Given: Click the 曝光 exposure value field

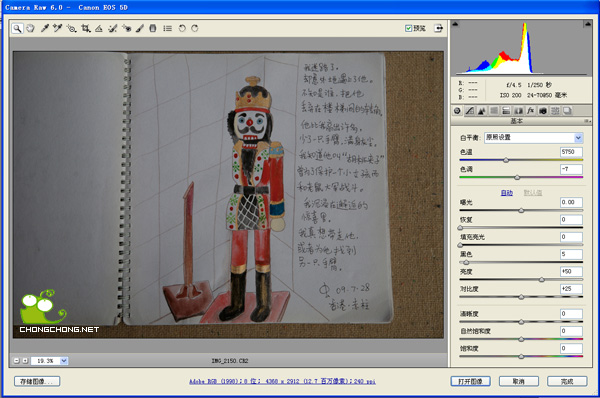Looking at the screenshot, I should 571,202.
